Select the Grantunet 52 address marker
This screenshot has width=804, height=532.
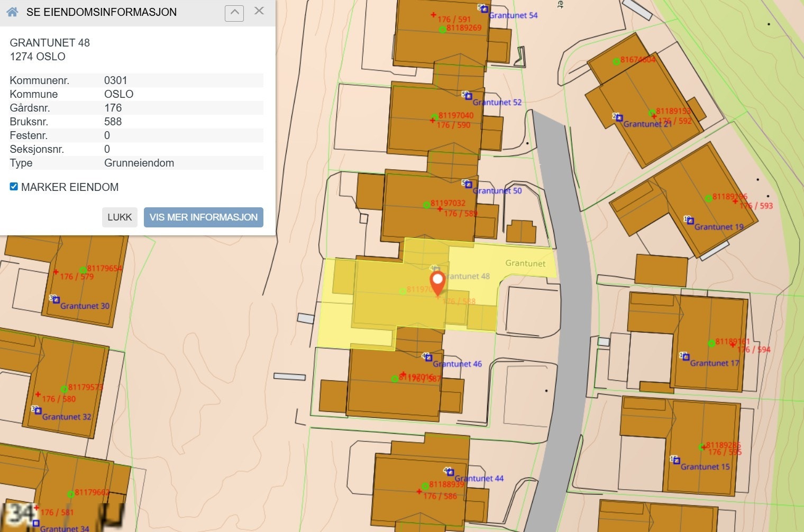[468, 96]
